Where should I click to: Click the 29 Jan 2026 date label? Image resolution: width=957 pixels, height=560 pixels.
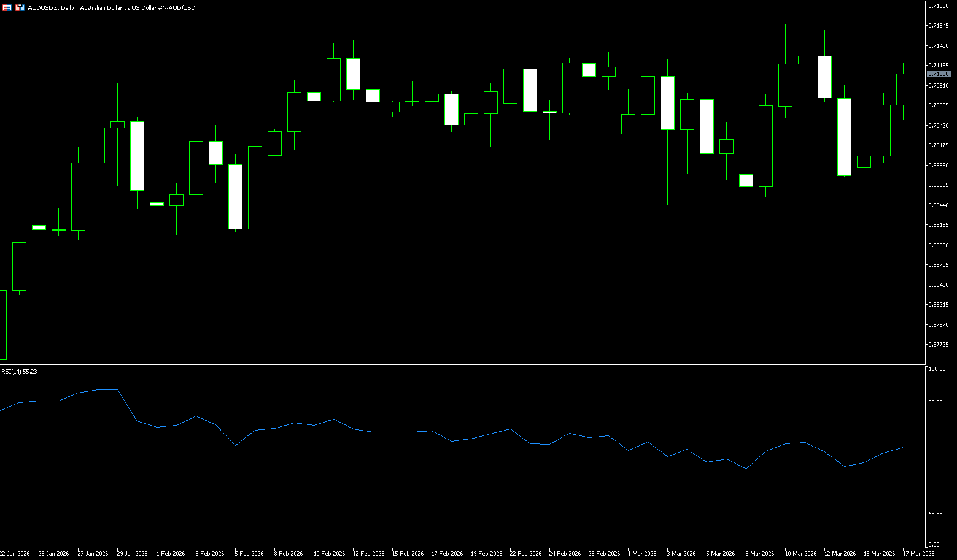132,553
